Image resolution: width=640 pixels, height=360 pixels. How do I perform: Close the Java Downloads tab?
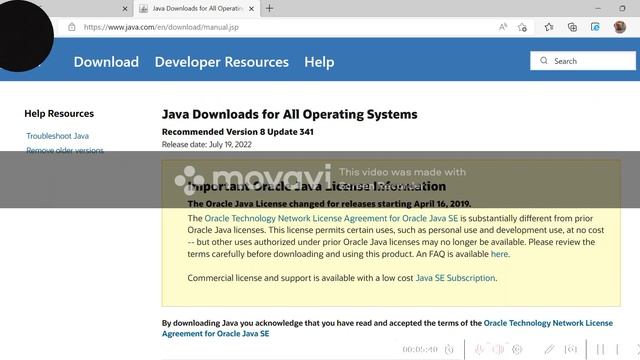point(251,8)
